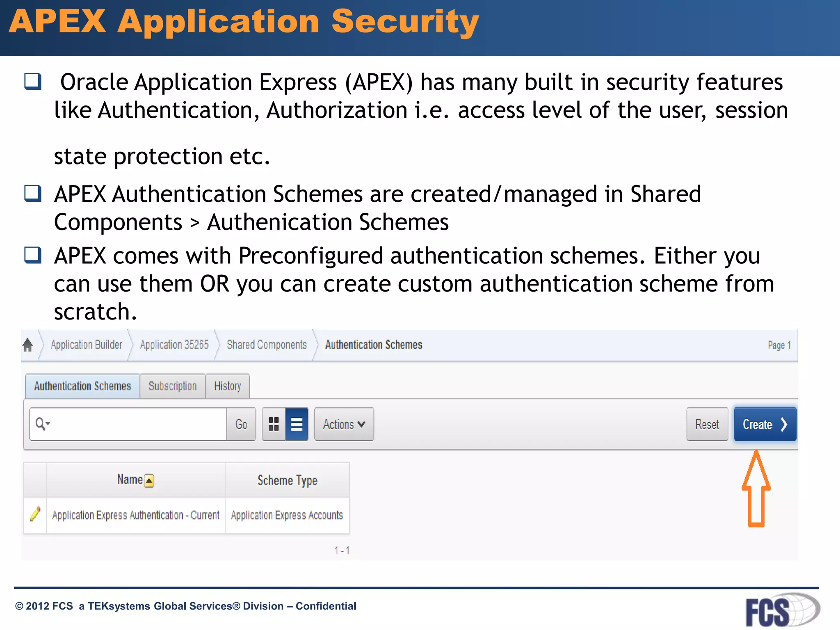840x630 pixels.
Task: Click the Reset button
Action: coord(707,424)
